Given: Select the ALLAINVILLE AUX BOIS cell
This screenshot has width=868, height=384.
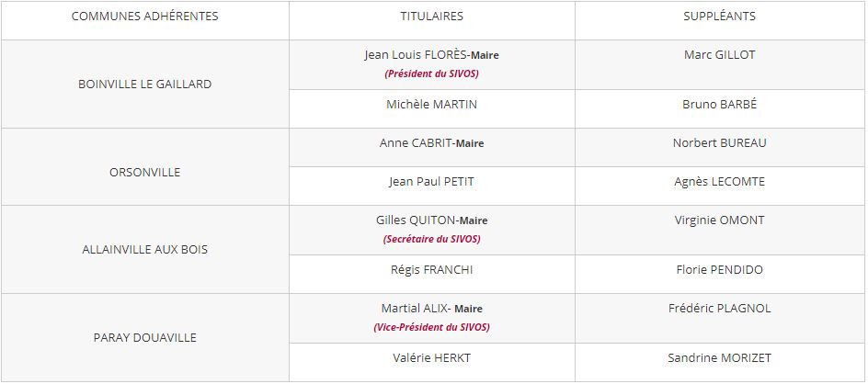Looking at the screenshot, I should 144,249.
